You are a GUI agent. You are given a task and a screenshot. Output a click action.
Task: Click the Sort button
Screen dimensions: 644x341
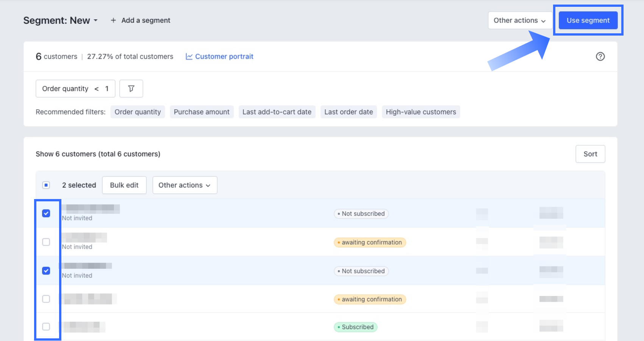[590, 154]
